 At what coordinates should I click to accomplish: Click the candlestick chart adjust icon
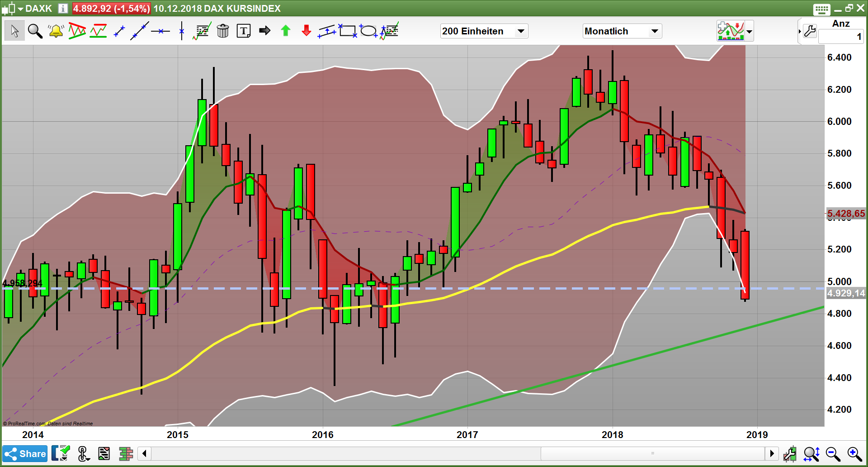tap(790, 454)
